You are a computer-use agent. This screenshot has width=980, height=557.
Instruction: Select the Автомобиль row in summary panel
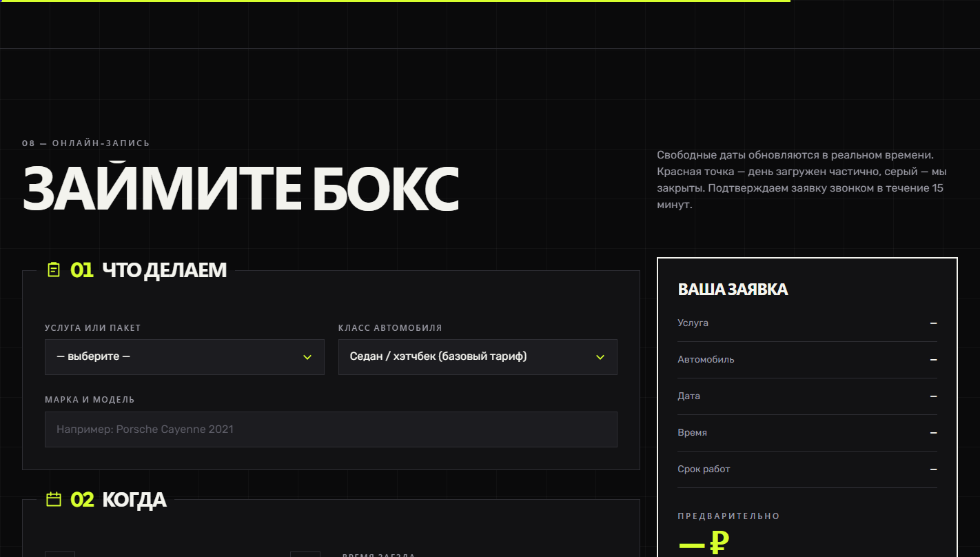coord(807,360)
